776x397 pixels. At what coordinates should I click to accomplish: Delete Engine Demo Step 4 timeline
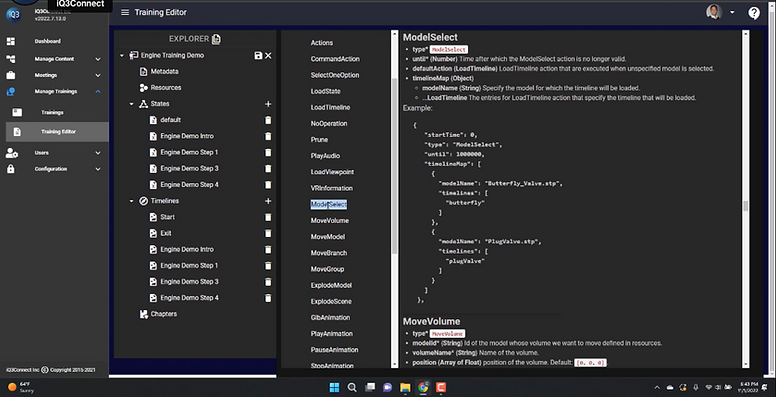coord(268,298)
